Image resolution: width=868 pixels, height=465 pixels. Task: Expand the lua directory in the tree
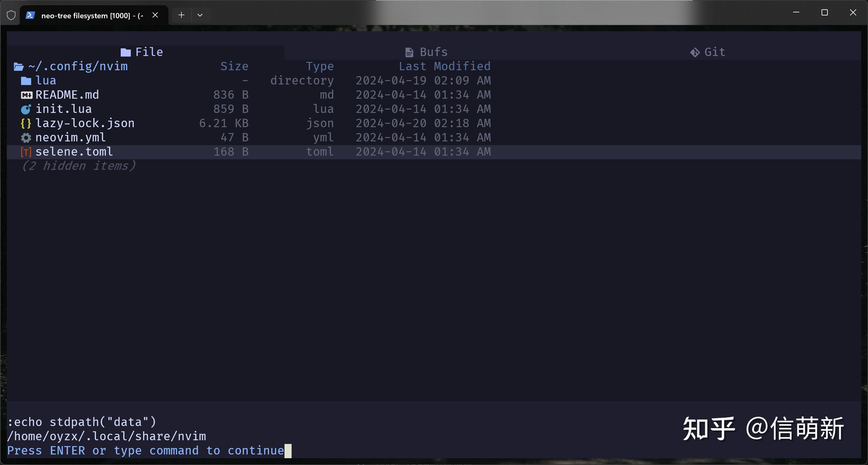46,80
